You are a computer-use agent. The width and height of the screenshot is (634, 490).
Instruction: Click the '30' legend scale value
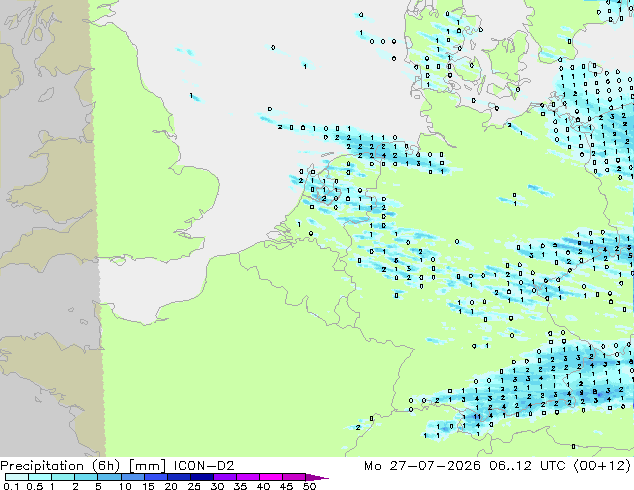(x=217, y=486)
